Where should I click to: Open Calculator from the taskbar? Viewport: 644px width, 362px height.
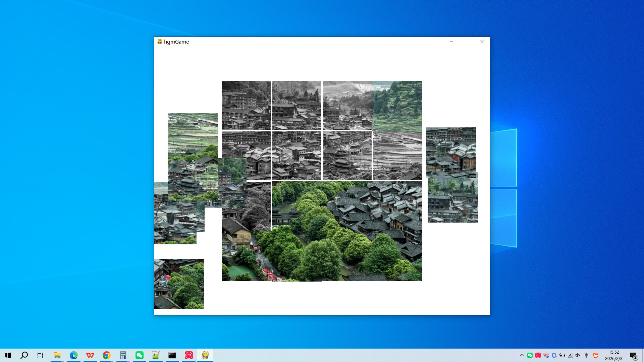coord(123,355)
